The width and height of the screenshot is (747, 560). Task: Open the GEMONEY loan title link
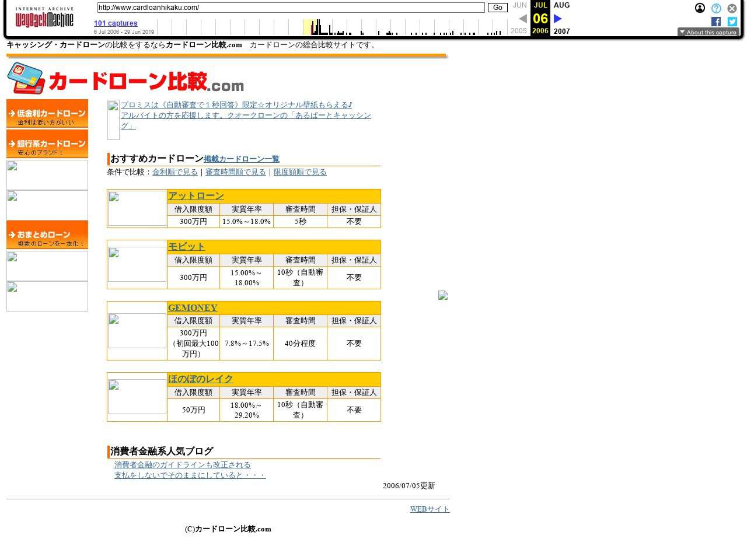tap(193, 308)
